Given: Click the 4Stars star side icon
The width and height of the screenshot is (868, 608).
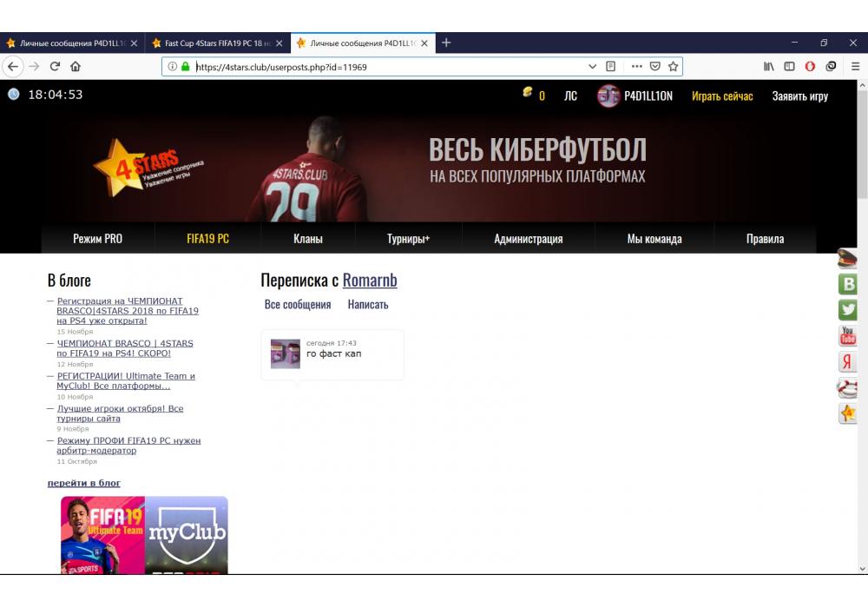Looking at the screenshot, I should tap(847, 413).
